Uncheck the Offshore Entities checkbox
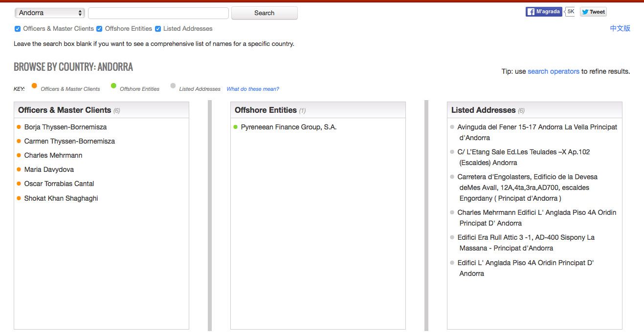 (99, 29)
